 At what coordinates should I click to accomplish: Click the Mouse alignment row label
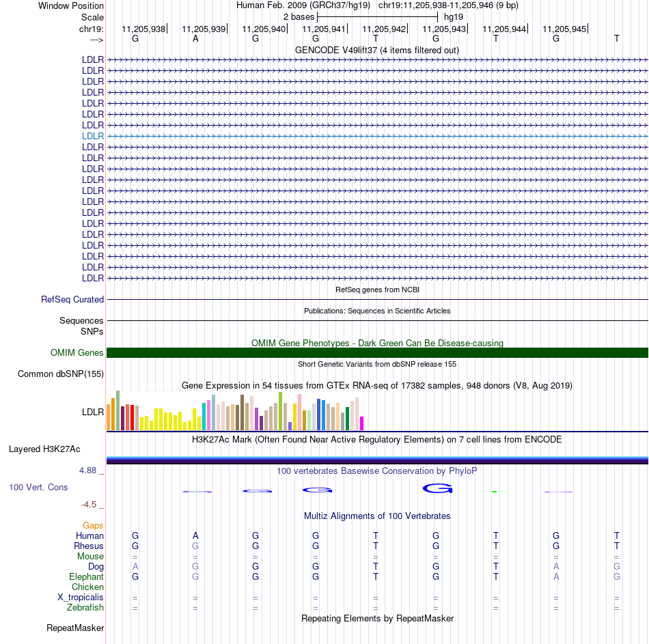[90, 557]
